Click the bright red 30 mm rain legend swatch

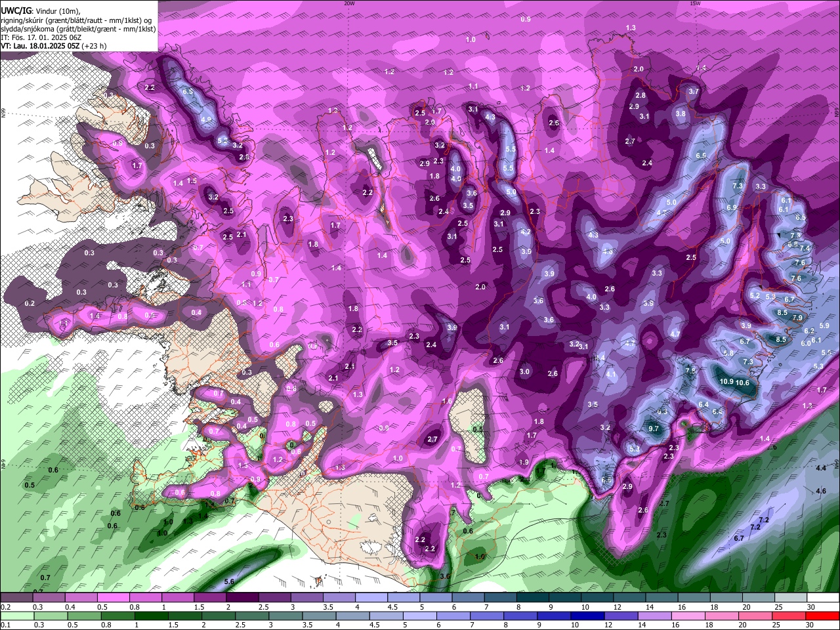coord(824,616)
